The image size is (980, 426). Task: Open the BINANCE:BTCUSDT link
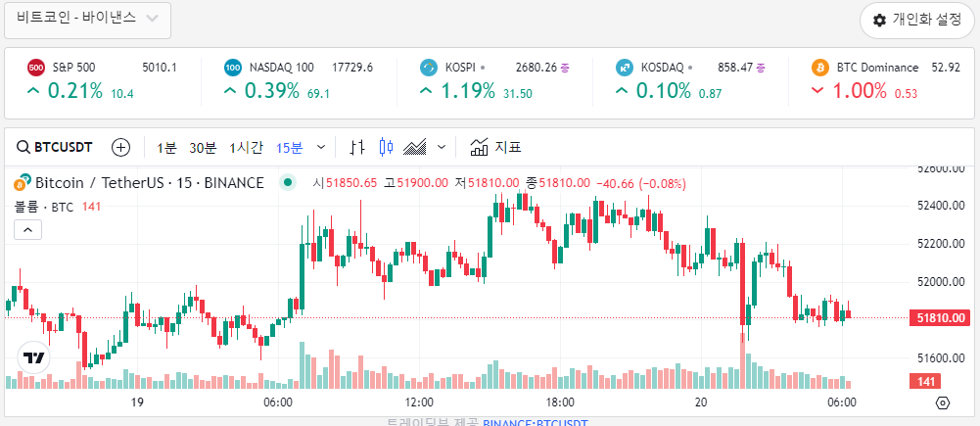535,423
